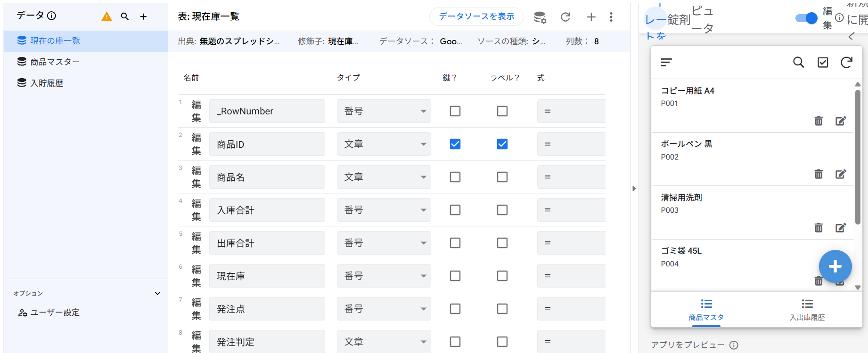Toggle the blue preview edit switch
868x353 pixels.
point(806,18)
